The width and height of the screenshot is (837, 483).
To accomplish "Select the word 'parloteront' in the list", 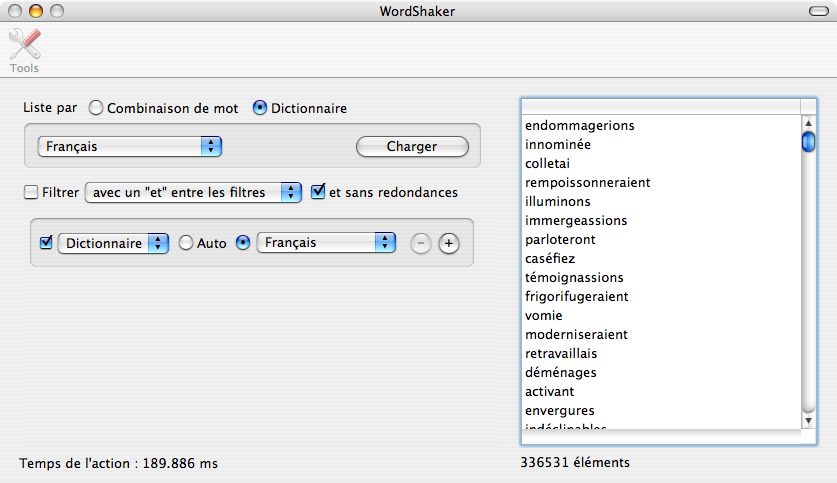I will 560,240.
